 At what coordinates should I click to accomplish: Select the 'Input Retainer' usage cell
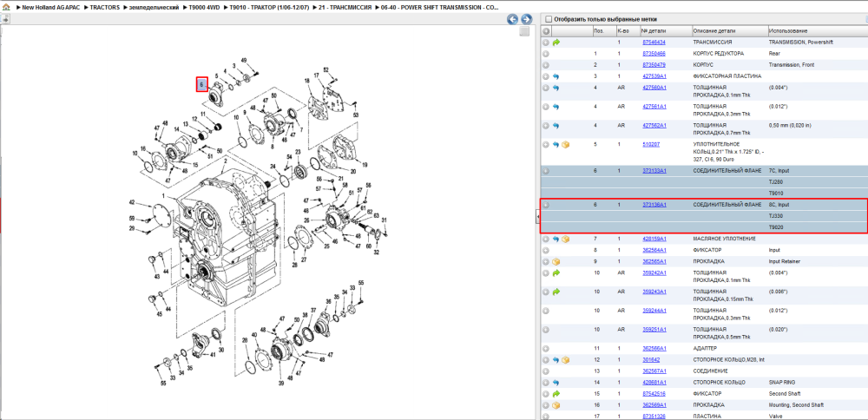783,261
